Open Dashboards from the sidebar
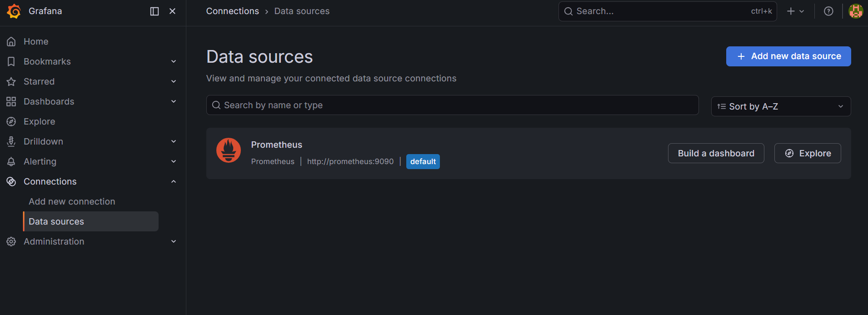868x315 pixels. [49, 101]
